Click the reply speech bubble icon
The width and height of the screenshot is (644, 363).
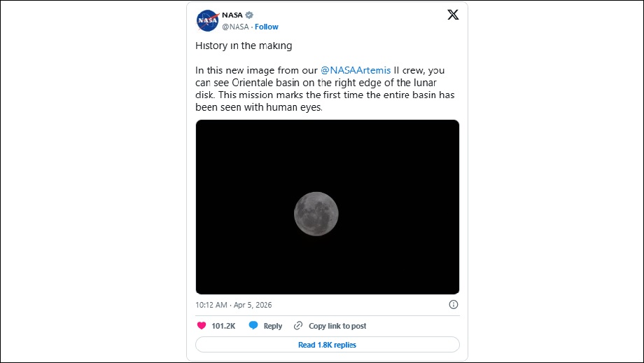click(x=253, y=326)
